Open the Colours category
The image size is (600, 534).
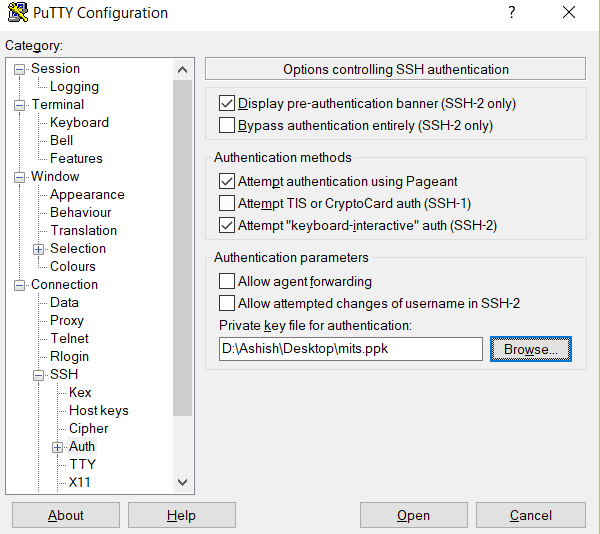pos(73,266)
